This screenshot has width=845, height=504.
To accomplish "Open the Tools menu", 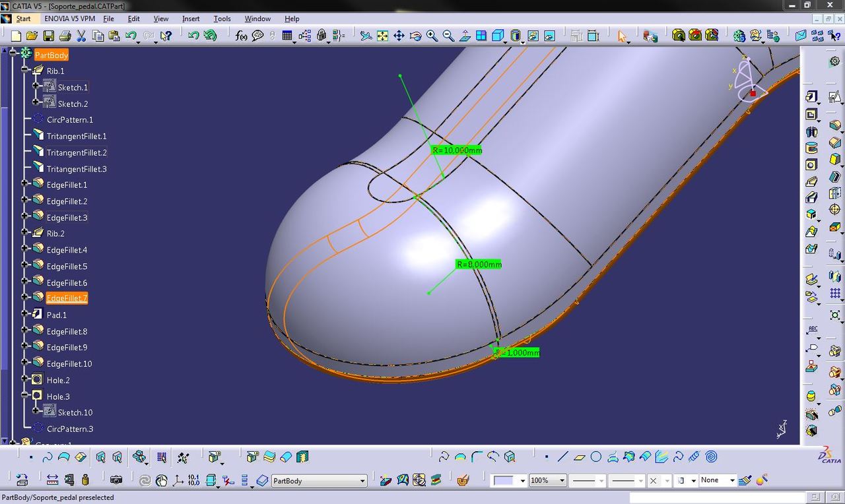I will click(x=222, y=18).
